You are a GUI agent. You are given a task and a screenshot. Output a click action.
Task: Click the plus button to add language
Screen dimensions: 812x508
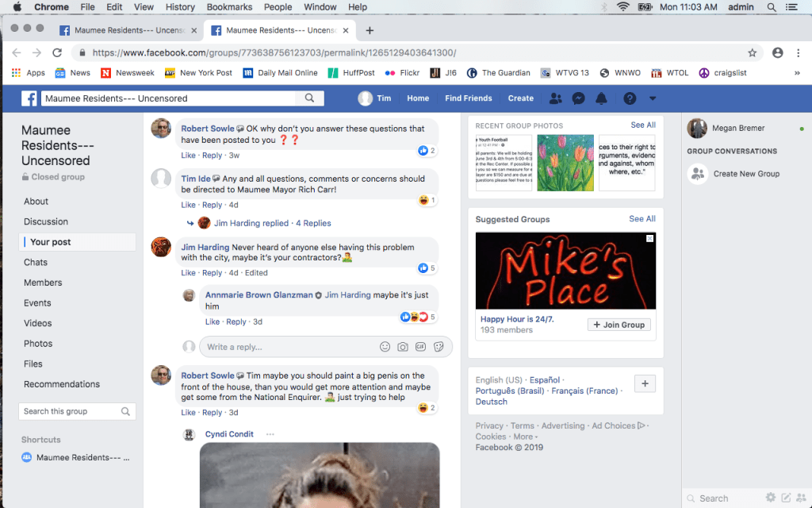pyautogui.click(x=645, y=384)
